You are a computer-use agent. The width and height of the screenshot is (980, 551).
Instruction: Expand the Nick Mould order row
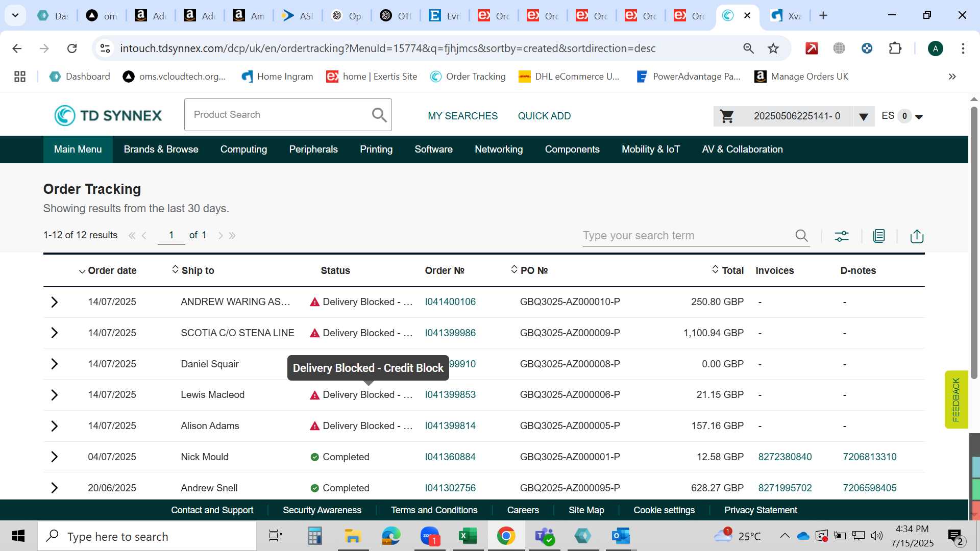point(55,457)
